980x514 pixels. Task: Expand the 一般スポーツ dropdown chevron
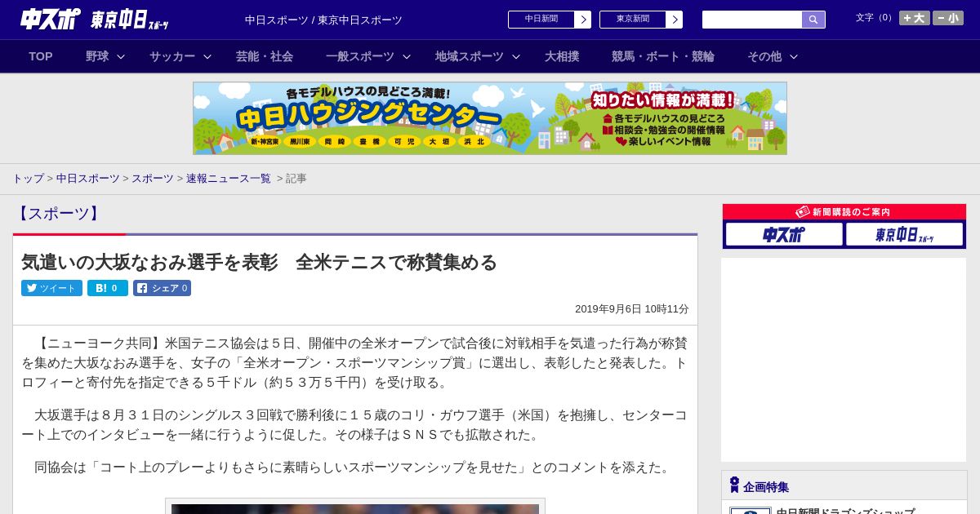[407, 56]
